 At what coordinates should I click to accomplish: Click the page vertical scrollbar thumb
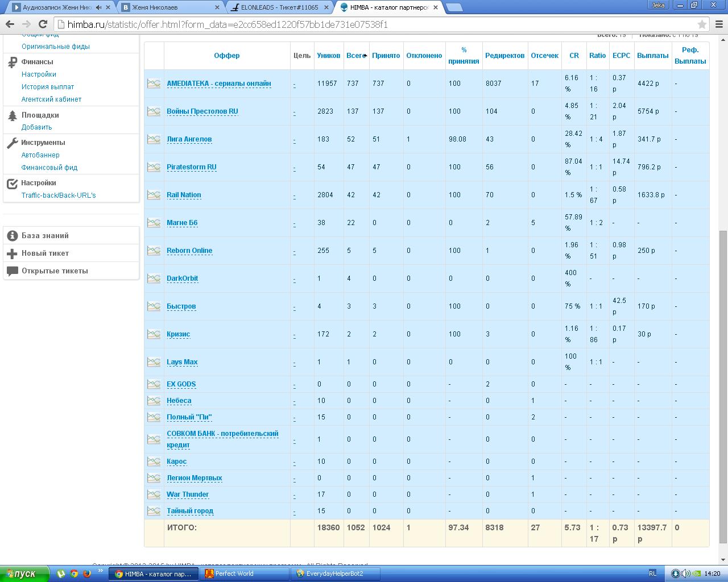(x=723, y=386)
